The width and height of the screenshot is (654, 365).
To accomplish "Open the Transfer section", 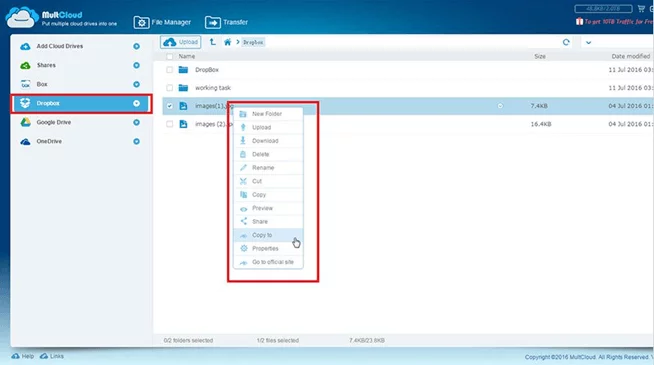I will pos(226,22).
